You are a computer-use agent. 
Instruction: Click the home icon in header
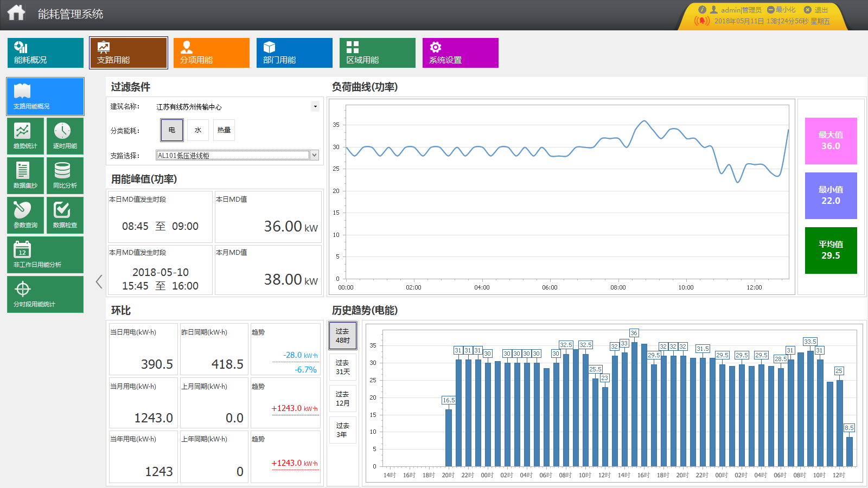(x=16, y=13)
